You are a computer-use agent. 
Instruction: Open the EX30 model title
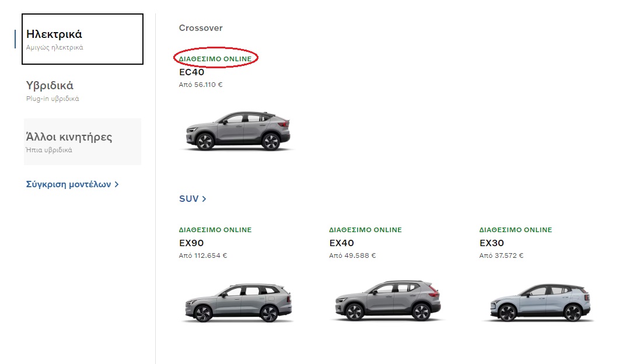pos(491,243)
